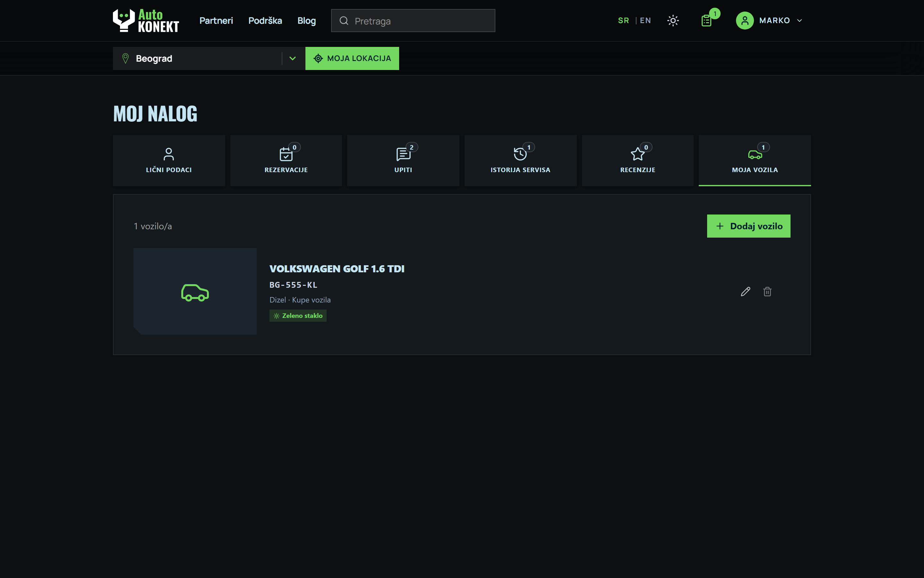Switch language to SR
924x578 pixels.
point(623,21)
